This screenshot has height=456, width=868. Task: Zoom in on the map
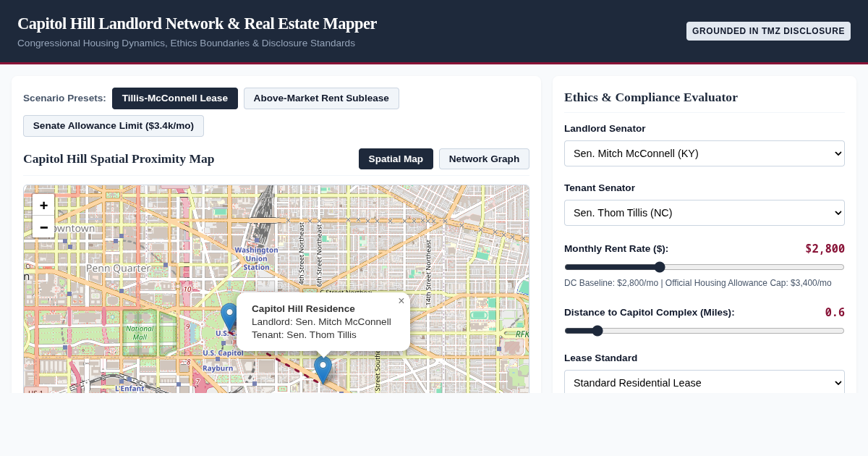point(43,205)
